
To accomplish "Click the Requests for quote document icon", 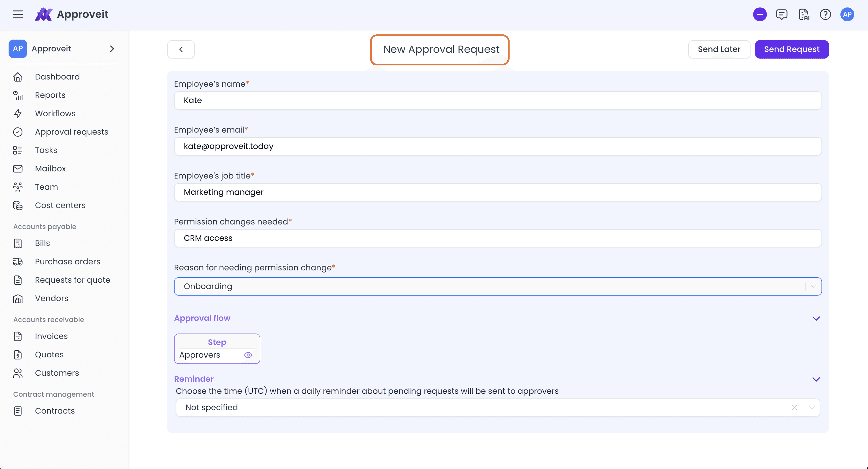I will (x=18, y=280).
